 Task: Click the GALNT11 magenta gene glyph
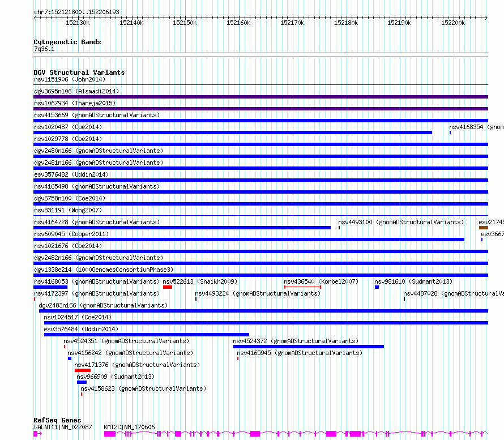click(x=37, y=434)
